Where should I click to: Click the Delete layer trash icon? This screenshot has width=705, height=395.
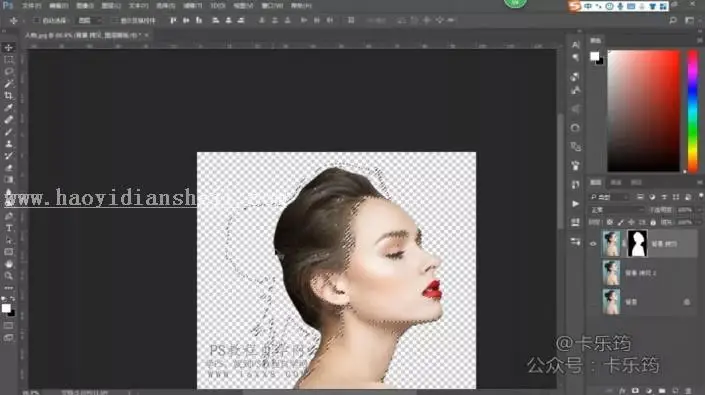click(x=688, y=391)
